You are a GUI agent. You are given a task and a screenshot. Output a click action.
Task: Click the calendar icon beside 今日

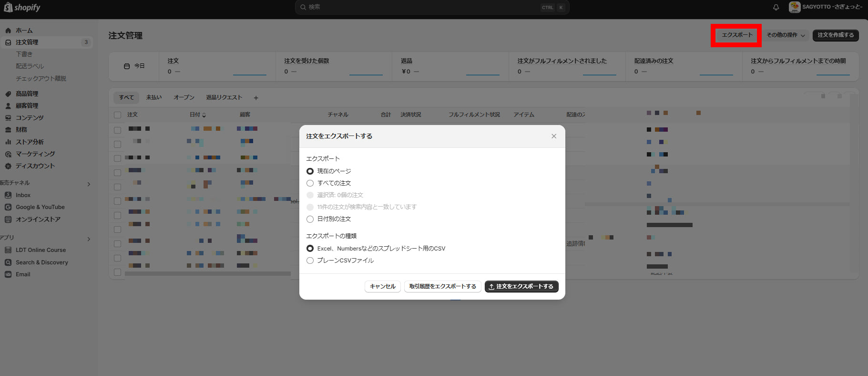pos(127,66)
